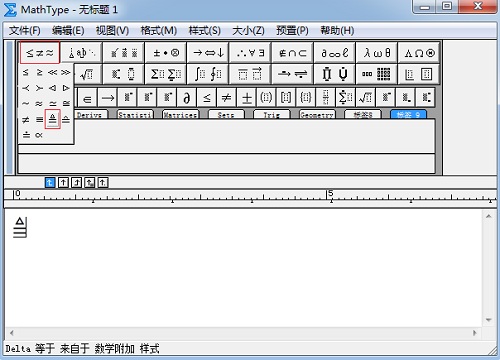The image size is (500, 360).
Task: Insert fraction template from small bar
Action: pos(326,98)
